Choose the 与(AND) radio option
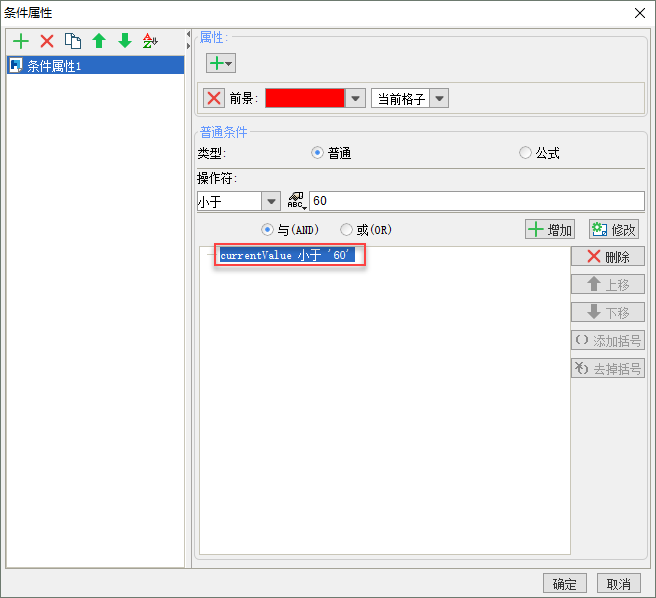656x598 pixels. click(x=267, y=229)
